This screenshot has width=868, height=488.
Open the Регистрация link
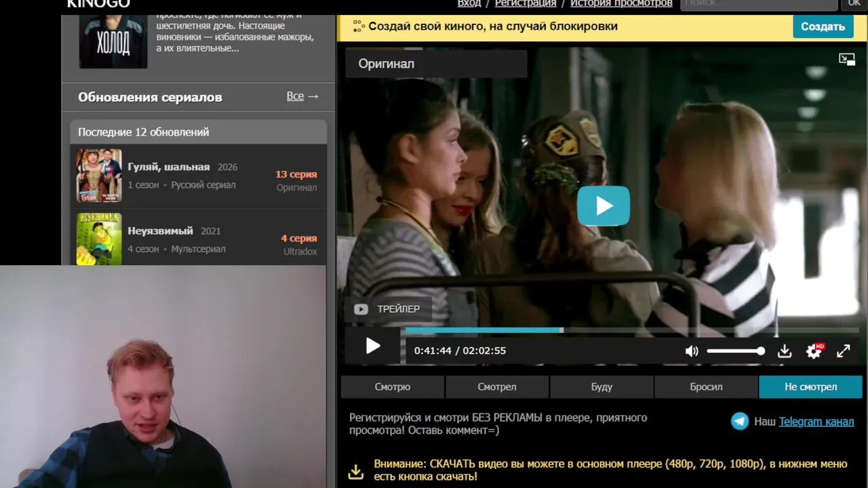pos(526,3)
